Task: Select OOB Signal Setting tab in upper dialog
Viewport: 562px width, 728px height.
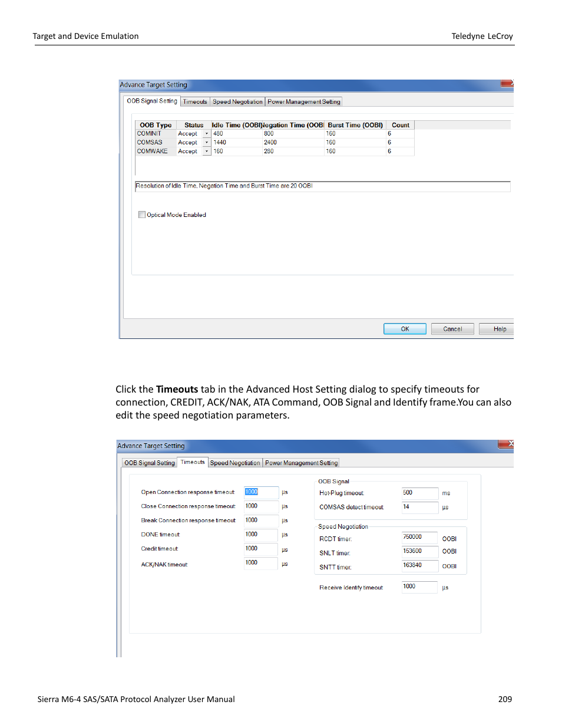Action: coord(152,101)
